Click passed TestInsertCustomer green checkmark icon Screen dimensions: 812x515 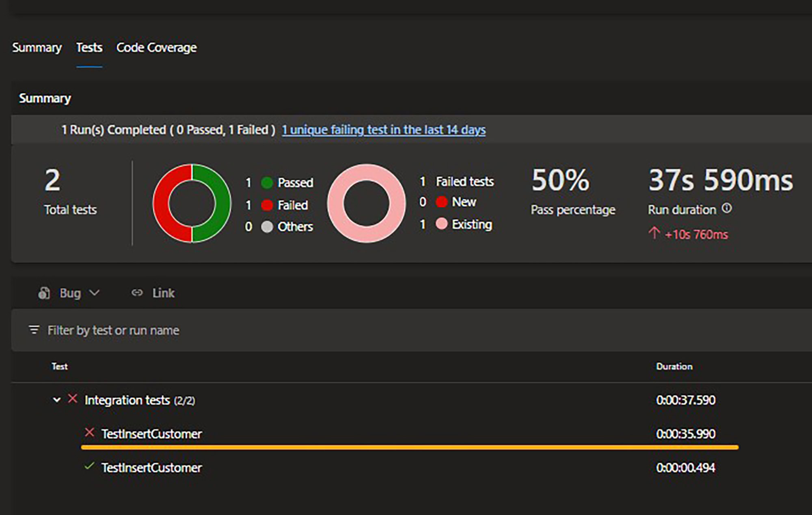pyautogui.click(x=89, y=466)
